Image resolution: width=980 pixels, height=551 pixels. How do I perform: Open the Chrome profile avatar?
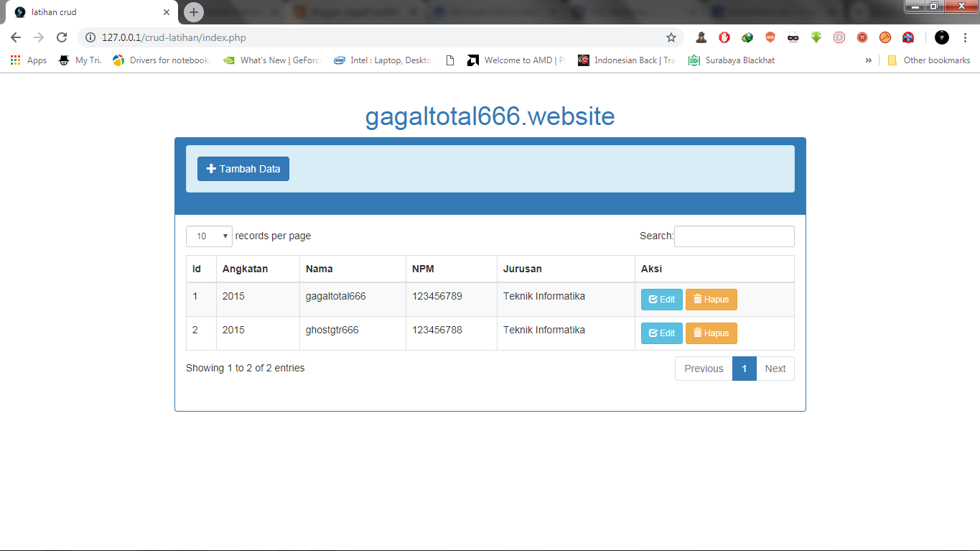[942, 37]
